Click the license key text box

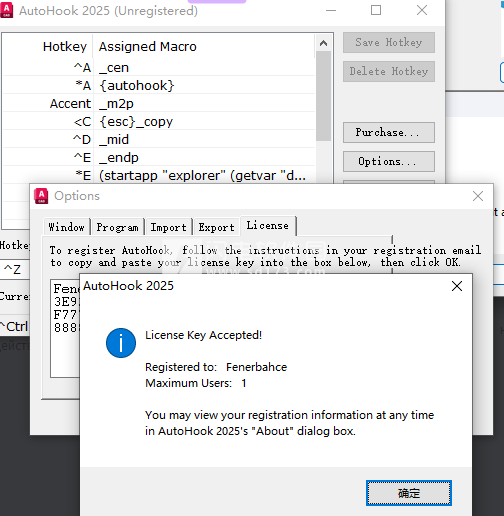coord(65,328)
